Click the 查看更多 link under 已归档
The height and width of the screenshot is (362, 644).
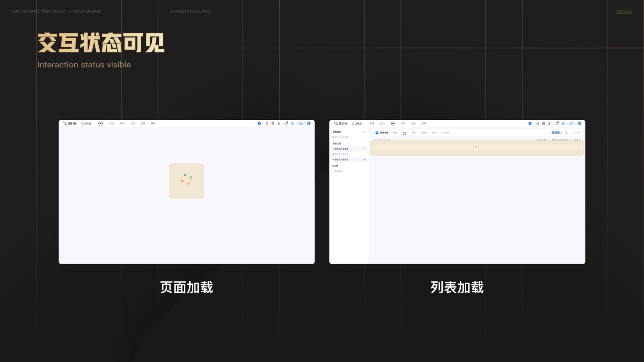(x=338, y=171)
